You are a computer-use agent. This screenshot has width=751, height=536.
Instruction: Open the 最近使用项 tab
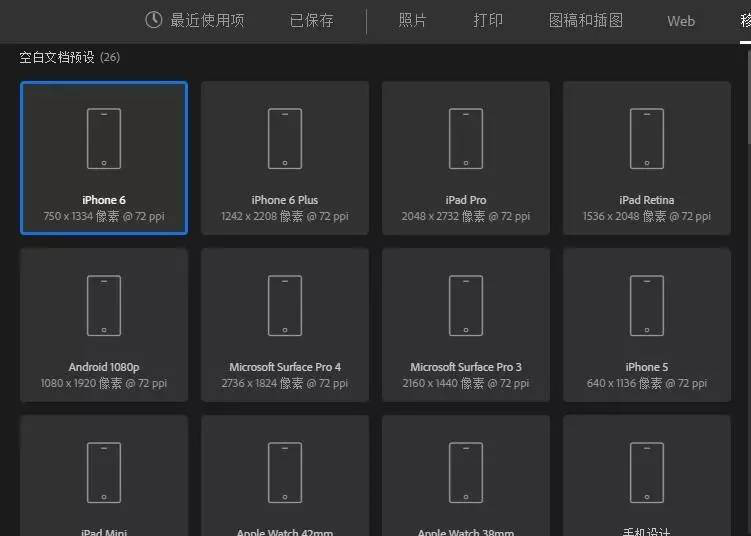[195, 21]
